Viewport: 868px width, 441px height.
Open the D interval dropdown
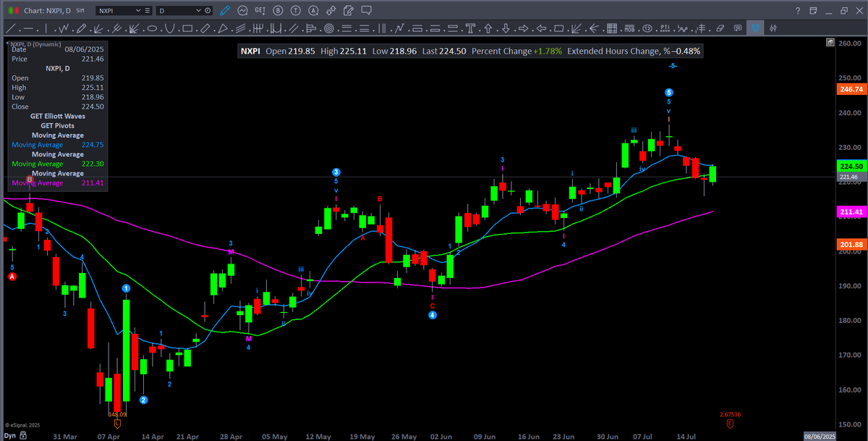[x=198, y=11]
